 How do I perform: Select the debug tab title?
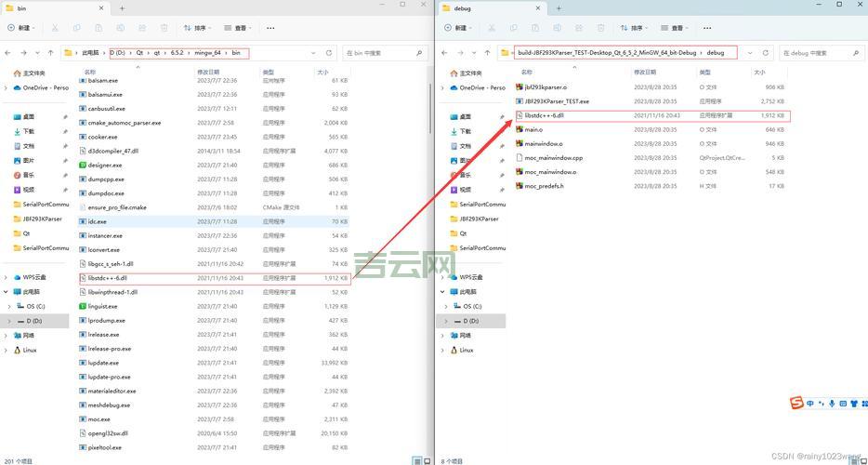[x=462, y=8]
